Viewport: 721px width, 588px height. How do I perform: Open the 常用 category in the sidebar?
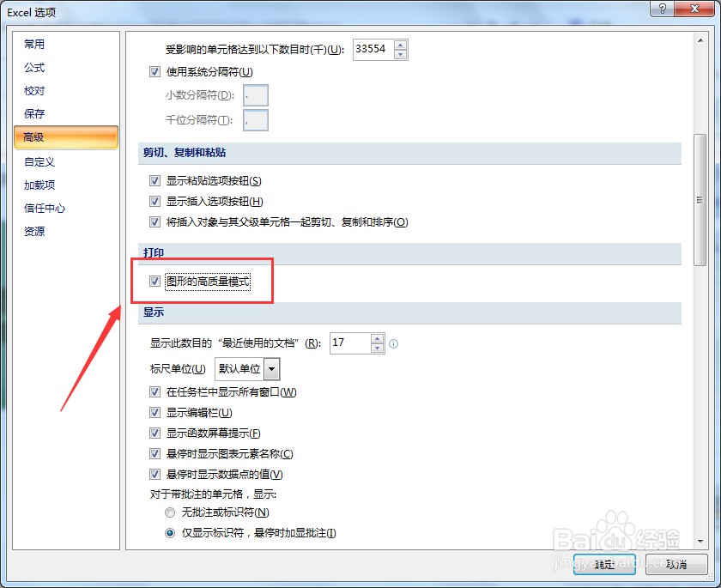[34, 44]
